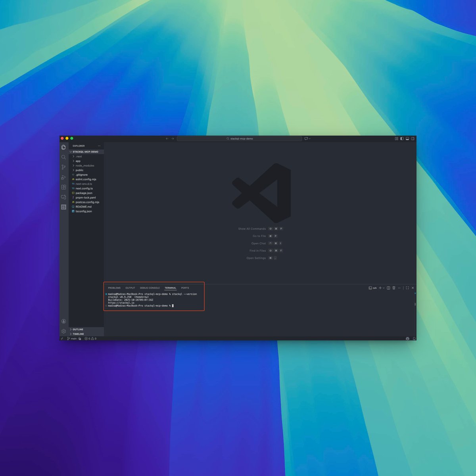
Task: Toggle the bottom panel visibility
Action: (407, 139)
